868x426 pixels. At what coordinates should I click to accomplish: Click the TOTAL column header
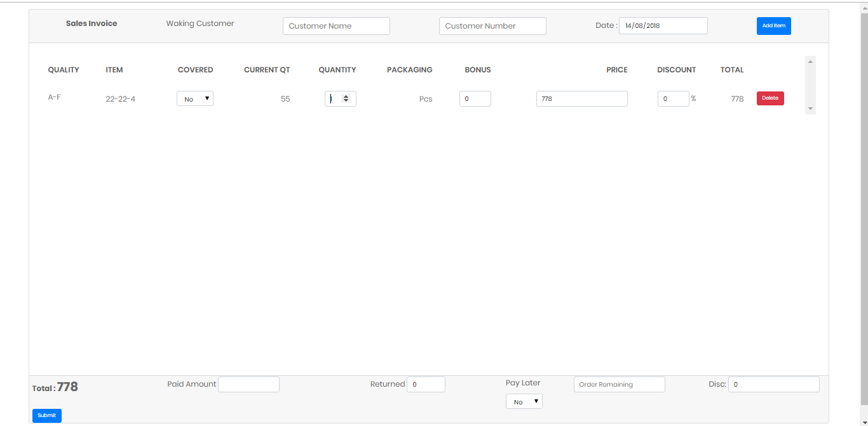click(x=732, y=70)
